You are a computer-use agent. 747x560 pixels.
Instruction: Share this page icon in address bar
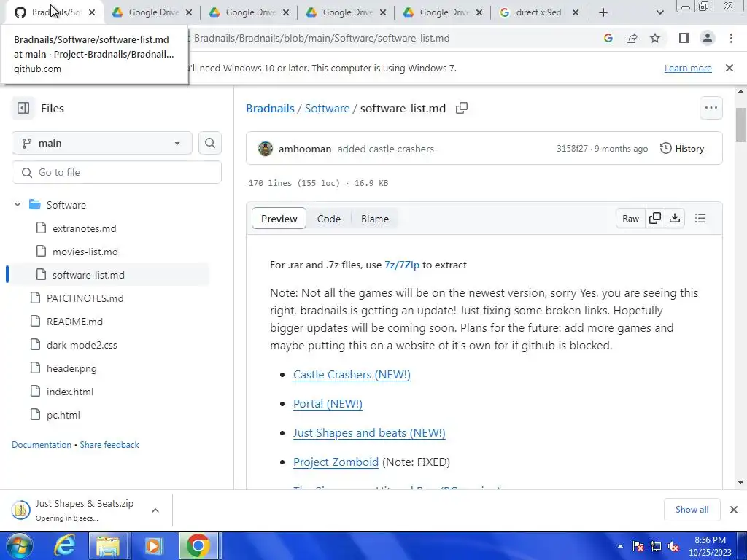point(632,38)
